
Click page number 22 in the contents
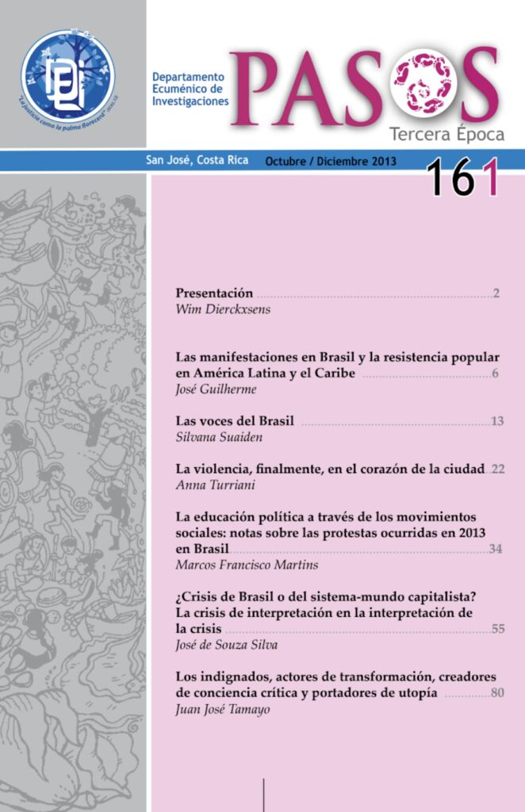point(497,469)
